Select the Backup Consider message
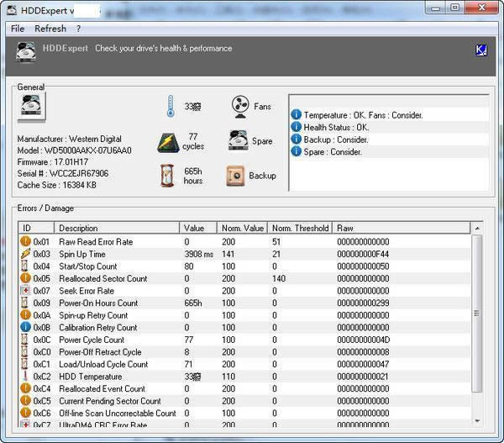 tap(336, 140)
